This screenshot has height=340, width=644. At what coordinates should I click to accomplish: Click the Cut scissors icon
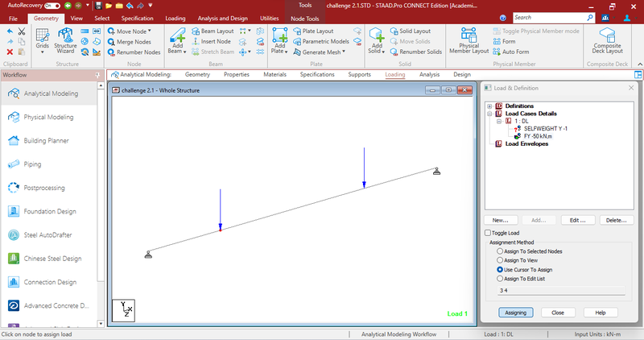[x=22, y=31]
